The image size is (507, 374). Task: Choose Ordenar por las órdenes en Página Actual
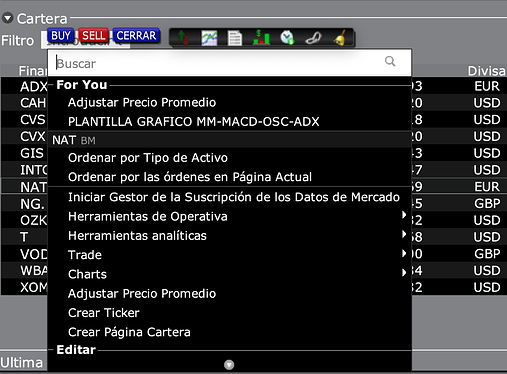pos(190,177)
